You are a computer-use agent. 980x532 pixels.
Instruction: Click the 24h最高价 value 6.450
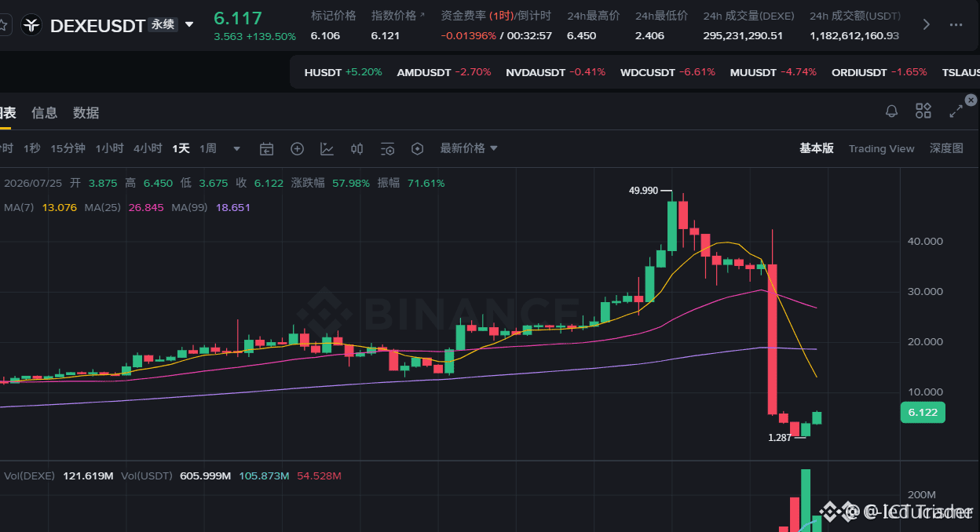coord(581,36)
